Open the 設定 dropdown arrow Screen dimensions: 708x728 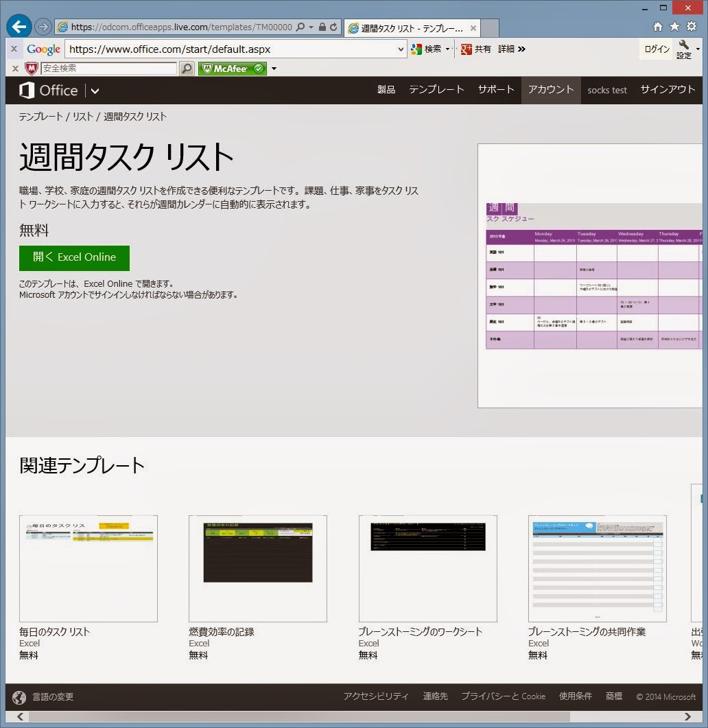(697, 49)
